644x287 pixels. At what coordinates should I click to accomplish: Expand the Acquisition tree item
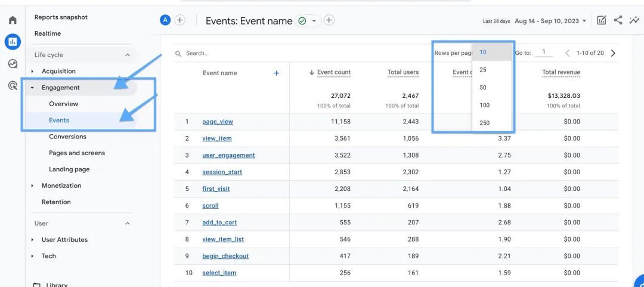(x=32, y=71)
